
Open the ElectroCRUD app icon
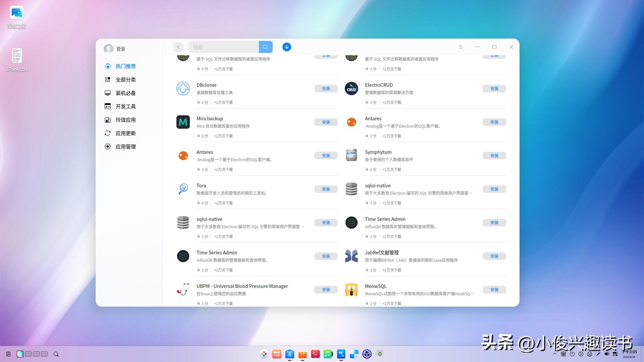coord(352,88)
